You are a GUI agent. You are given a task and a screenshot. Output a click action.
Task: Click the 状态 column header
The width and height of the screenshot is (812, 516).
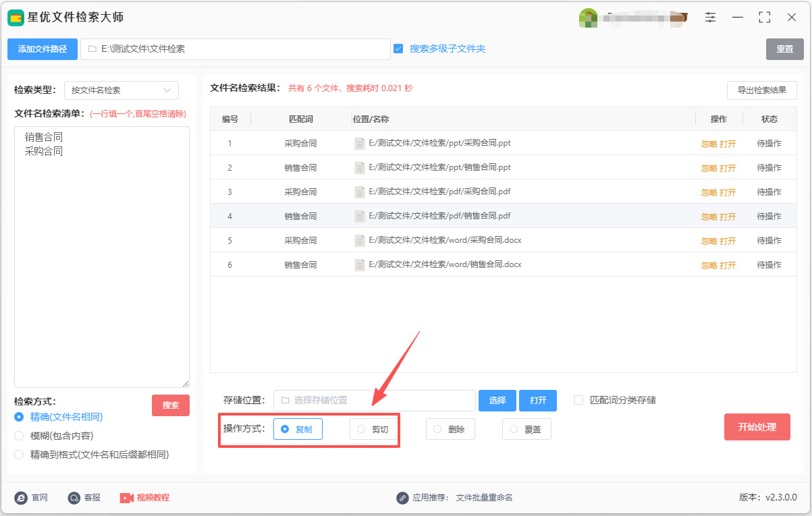click(769, 119)
